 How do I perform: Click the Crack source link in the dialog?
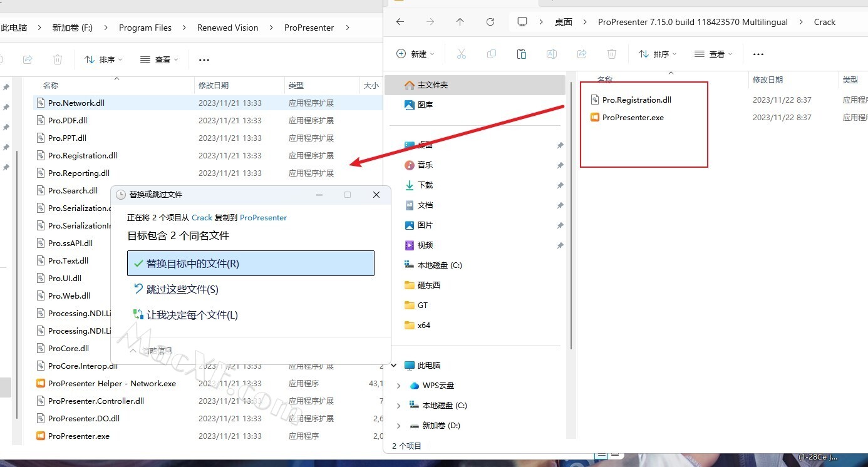click(202, 218)
